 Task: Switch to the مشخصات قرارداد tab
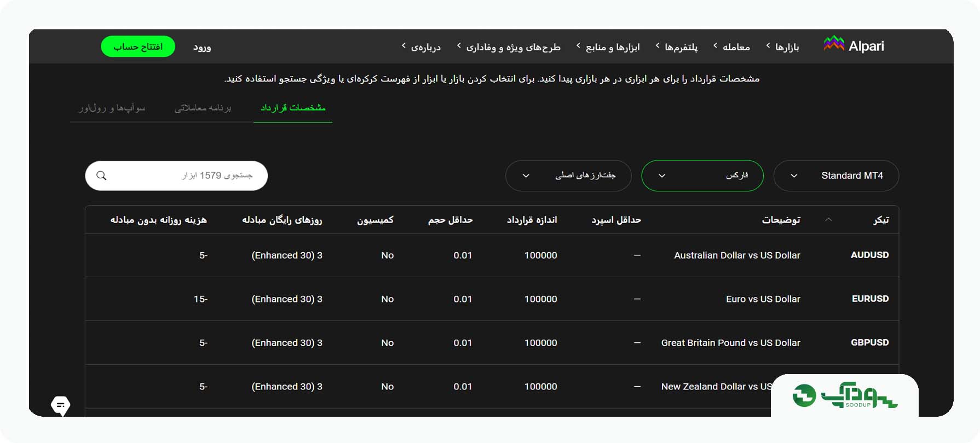click(293, 108)
